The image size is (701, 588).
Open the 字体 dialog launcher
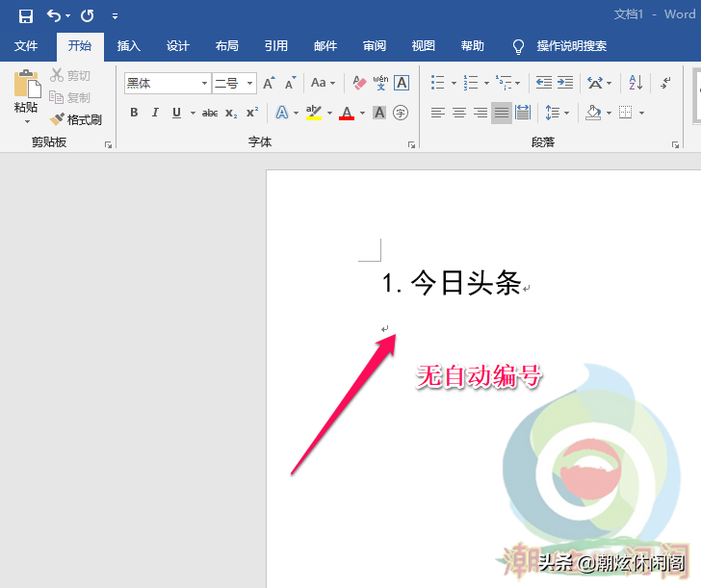(x=411, y=144)
